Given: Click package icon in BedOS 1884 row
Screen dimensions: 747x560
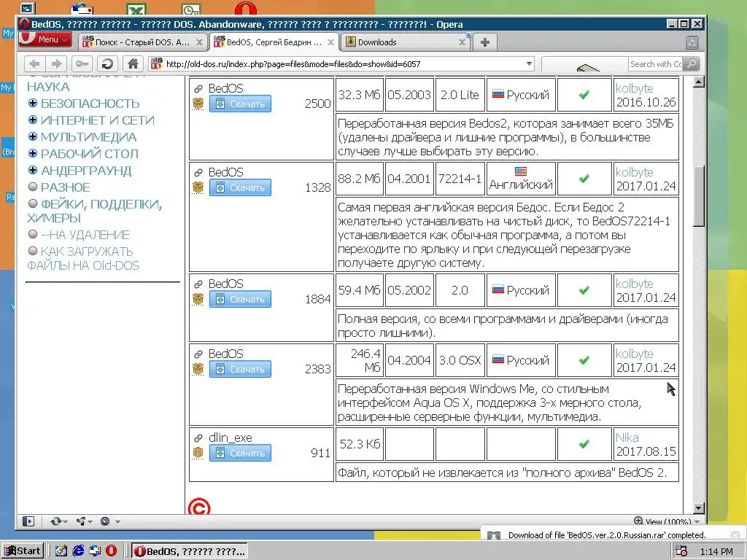Looking at the screenshot, I should (x=198, y=298).
